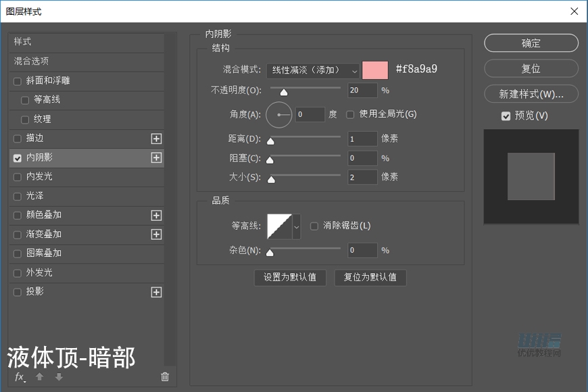The height and width of the screenshot is (392, 588).
Task: Click the plus icon beside 渐变叠加
Action: tap(156, 235)
